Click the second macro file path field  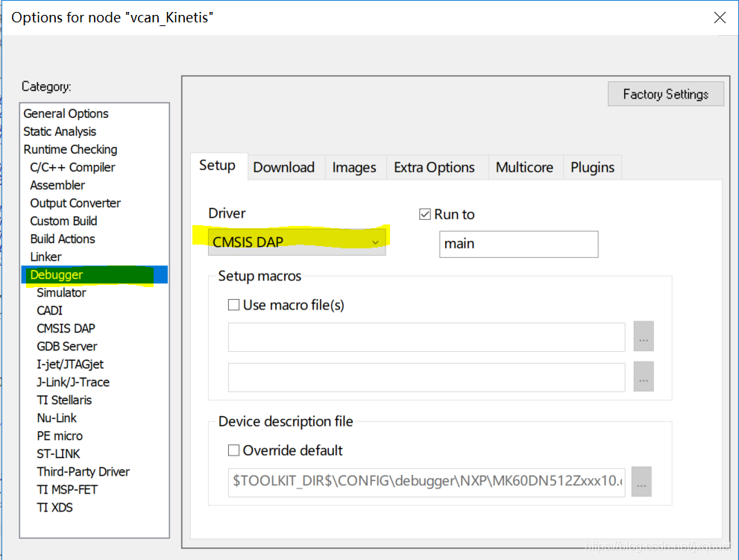pyautogui.click(x=427, y=377)
